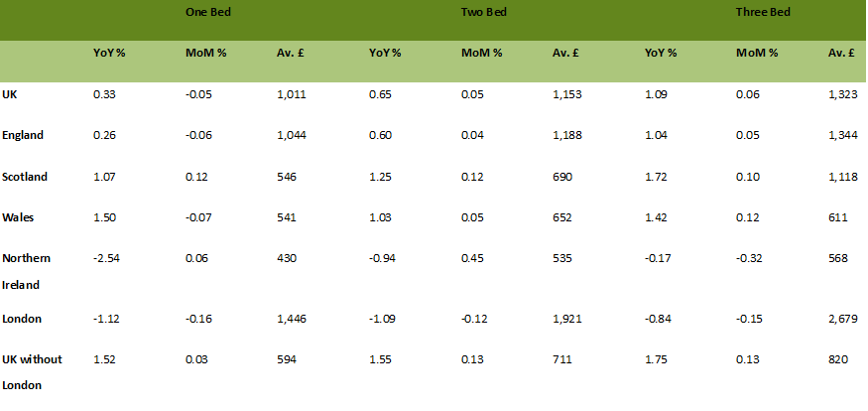Viewport: 868px width, 411px height.
Task: Select the England row label
Action: (23, 136)
